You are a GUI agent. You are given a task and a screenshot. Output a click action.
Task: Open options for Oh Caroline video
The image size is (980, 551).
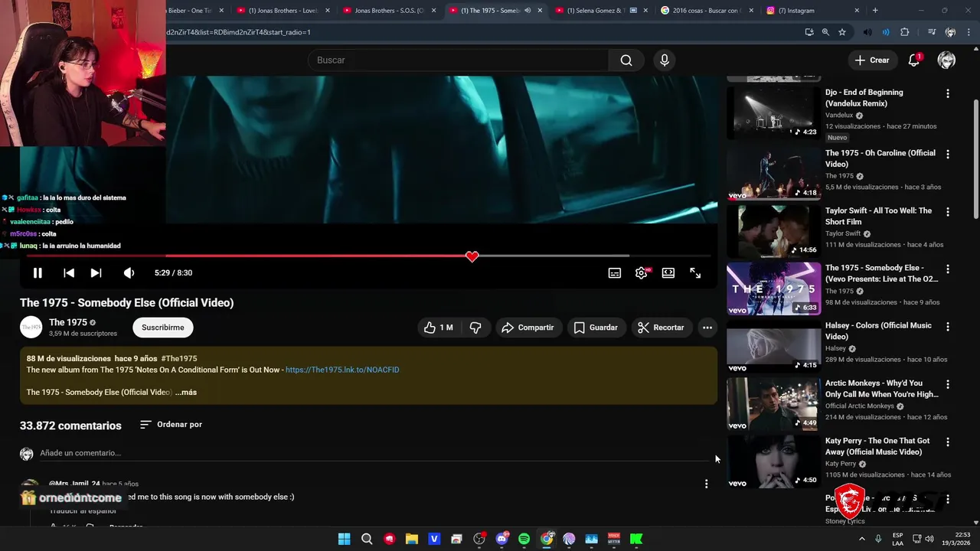948,154
